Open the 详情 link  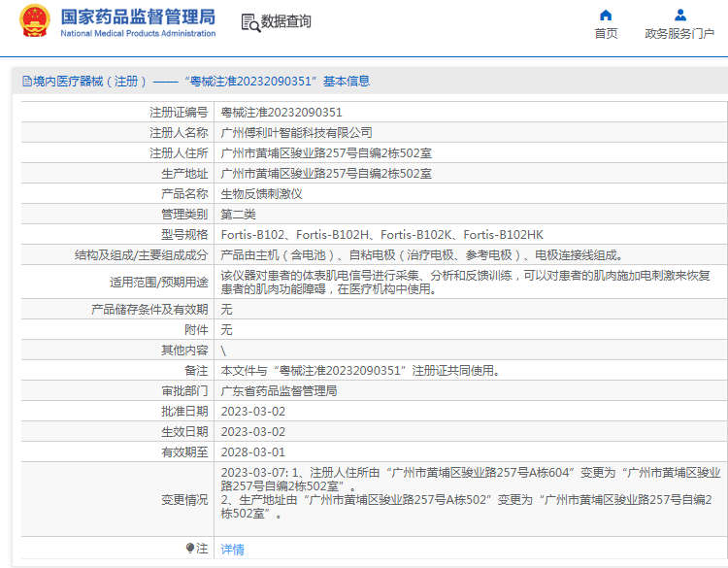tap(233, 550)
